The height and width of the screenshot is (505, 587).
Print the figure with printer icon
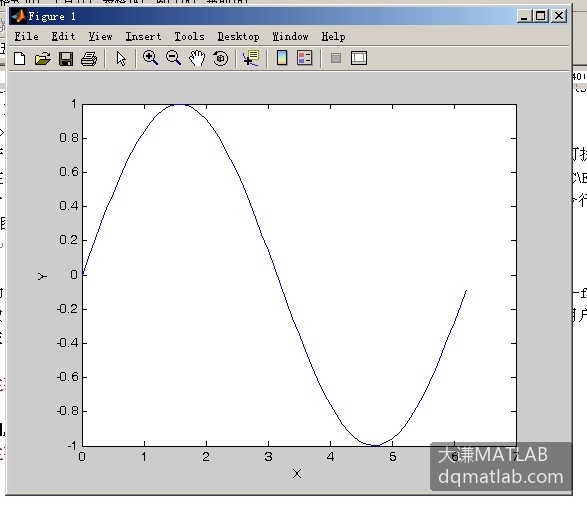point(89,59)
